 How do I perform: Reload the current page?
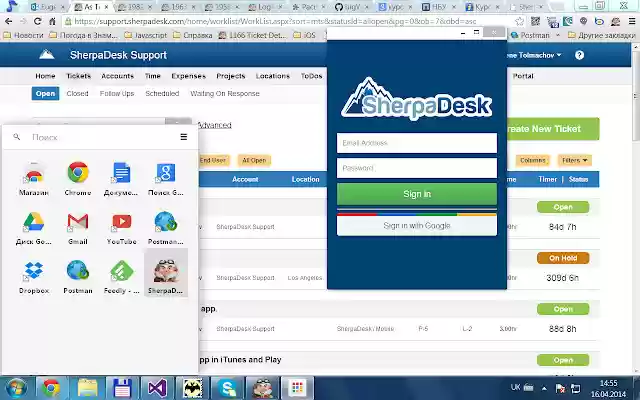click(38, 21)
